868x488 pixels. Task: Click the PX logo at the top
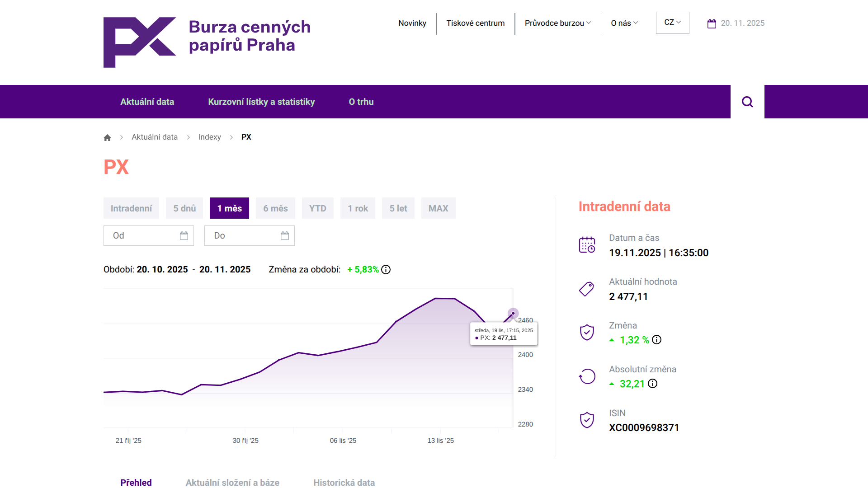(140, 42)
